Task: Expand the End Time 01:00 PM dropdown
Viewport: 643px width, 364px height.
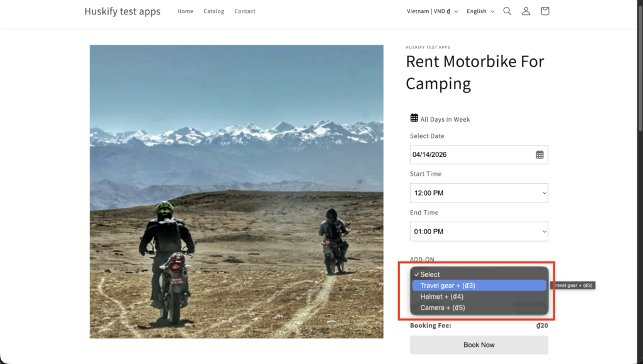Action: coord(478,232)
